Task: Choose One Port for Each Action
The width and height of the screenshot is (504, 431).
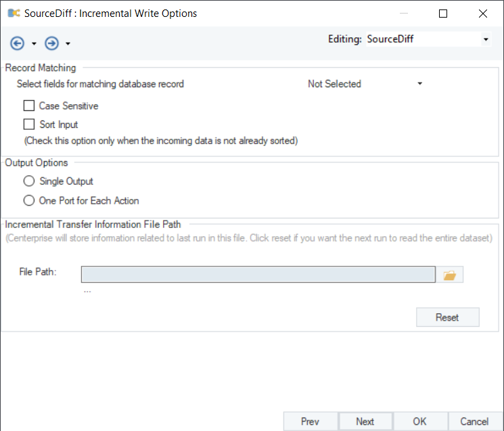Action: coord(28,200)
